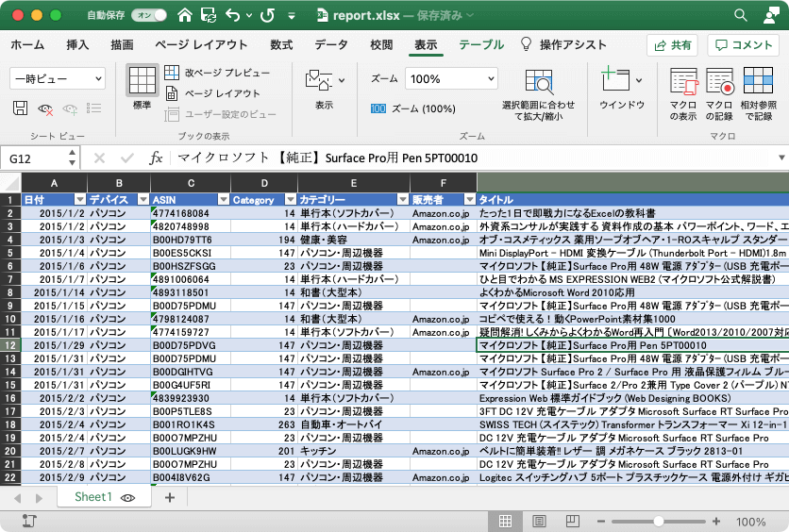
Task: Redo the last action
Action: [x=267, y=15]
